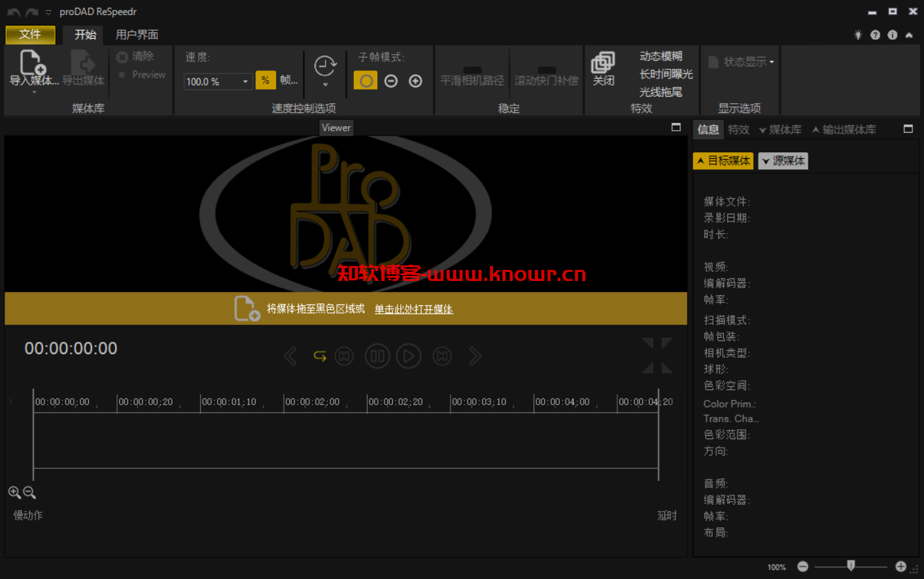Switch to the User Interface (用户界面) tab
The width and height of the screenshot is (924, 579).
[137, 35]
